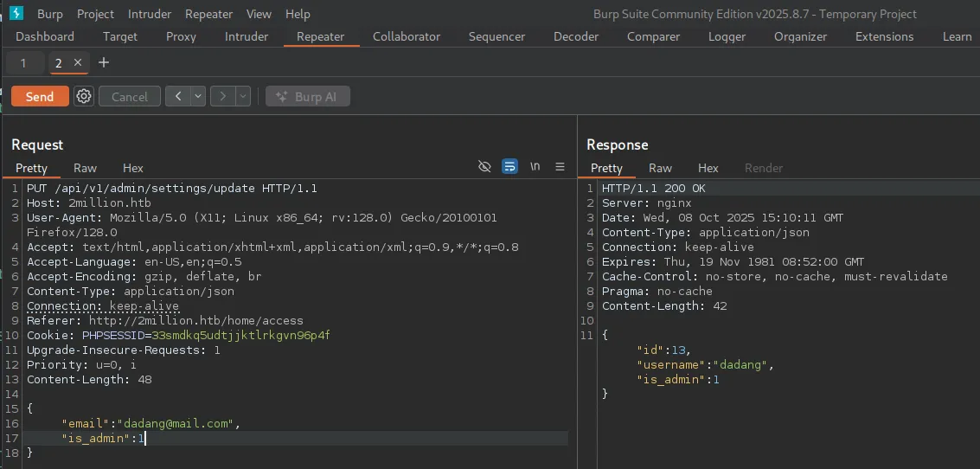The height and width of the screenshot is (469, 980).
Task: Click the Burp logo icon in menu bar
Action: tap(17, 14)
